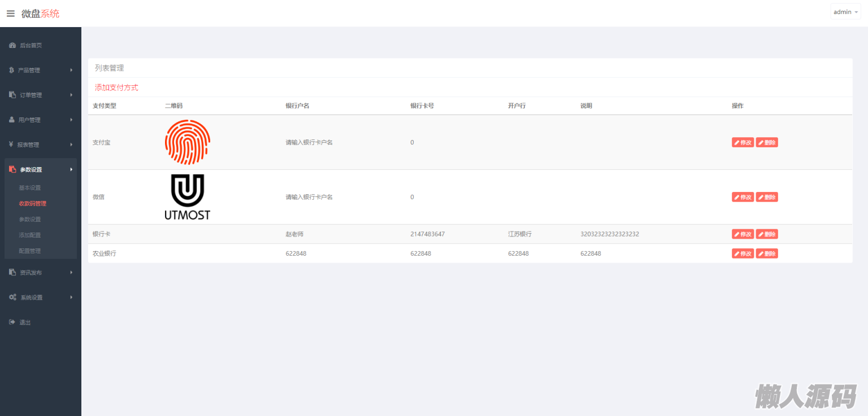Click the fingerprint QR image in 支付宝 row
Image resolution: width=868 pixels, height=416 pixels.
tap(188, 142)
